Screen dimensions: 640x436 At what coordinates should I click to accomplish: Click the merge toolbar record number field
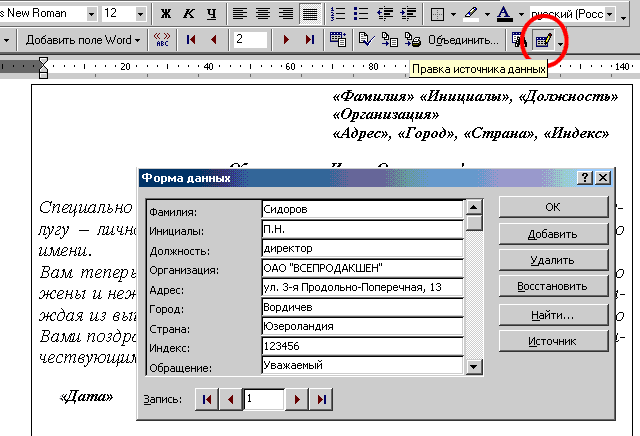pyautogui.click(x=251, y=40)
